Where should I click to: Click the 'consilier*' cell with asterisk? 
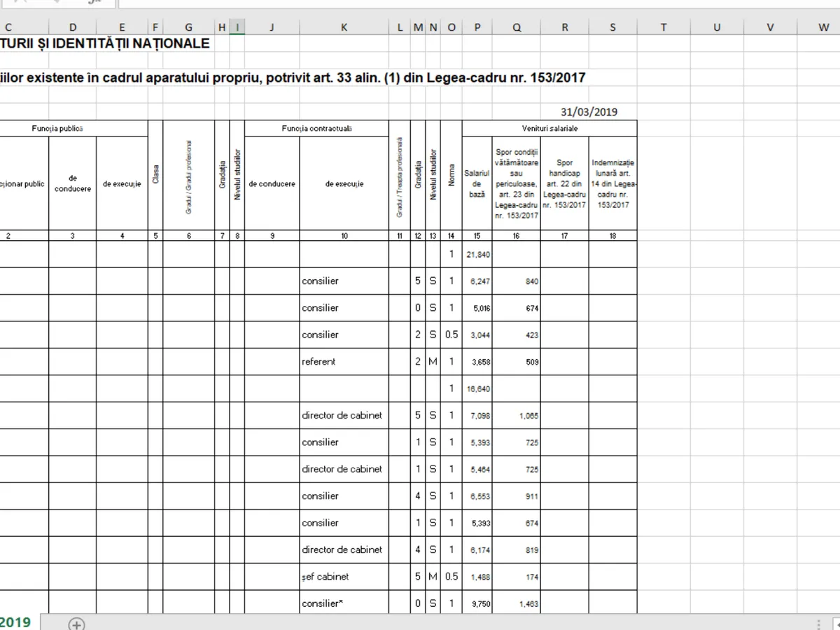pos(344,603)
